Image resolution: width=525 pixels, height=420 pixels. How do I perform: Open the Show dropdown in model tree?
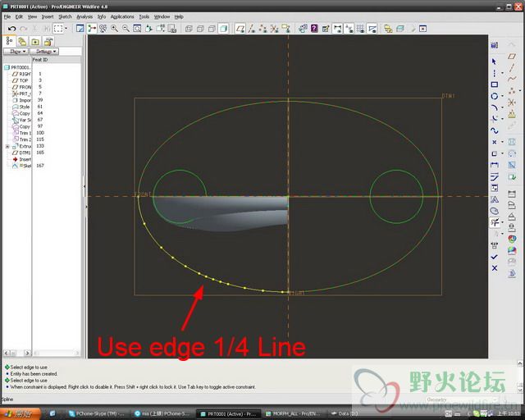point(15,52)
